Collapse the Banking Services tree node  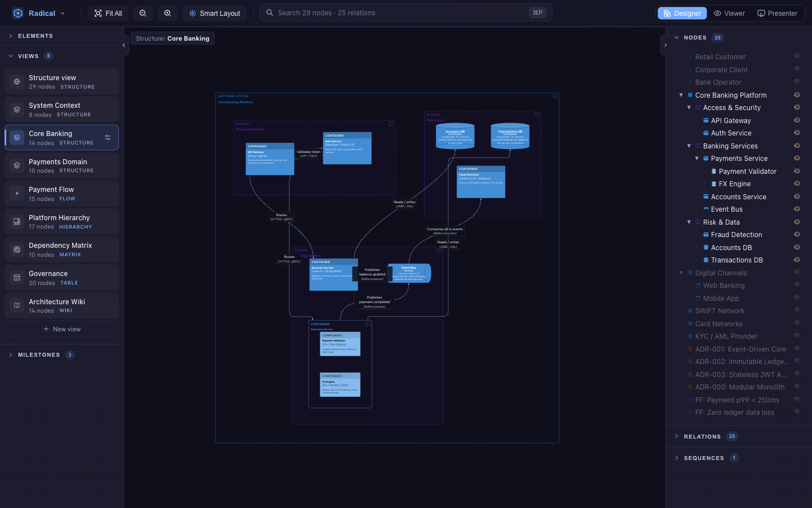tap(689, 146)
